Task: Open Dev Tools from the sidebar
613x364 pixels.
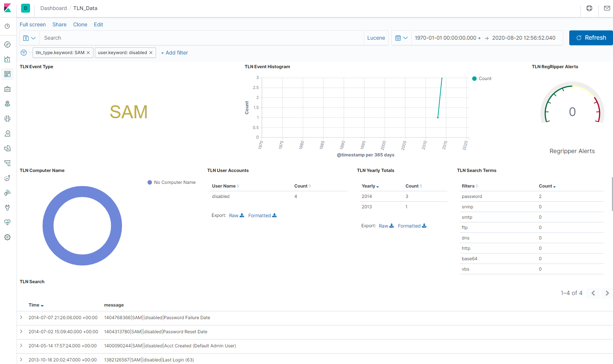Action: (7, 208)
